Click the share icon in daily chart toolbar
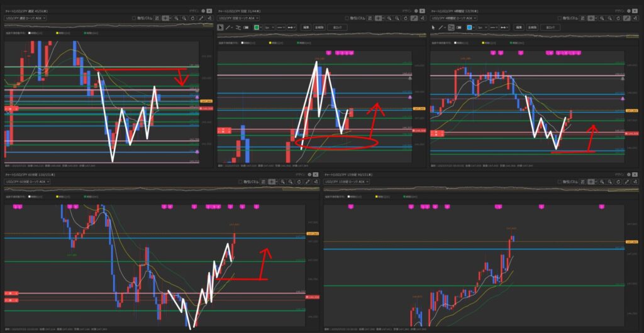Screen dimensions: 644x333 coord(423,18)
